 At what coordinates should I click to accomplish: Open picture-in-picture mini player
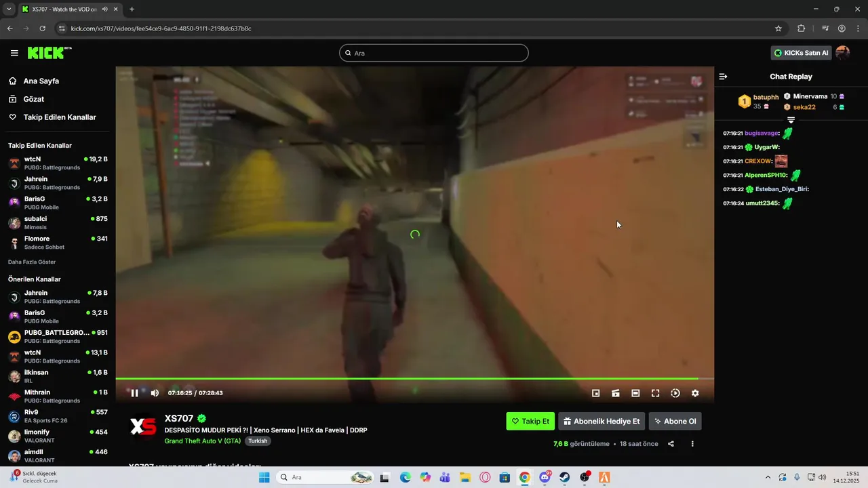[x=596, y=393]
